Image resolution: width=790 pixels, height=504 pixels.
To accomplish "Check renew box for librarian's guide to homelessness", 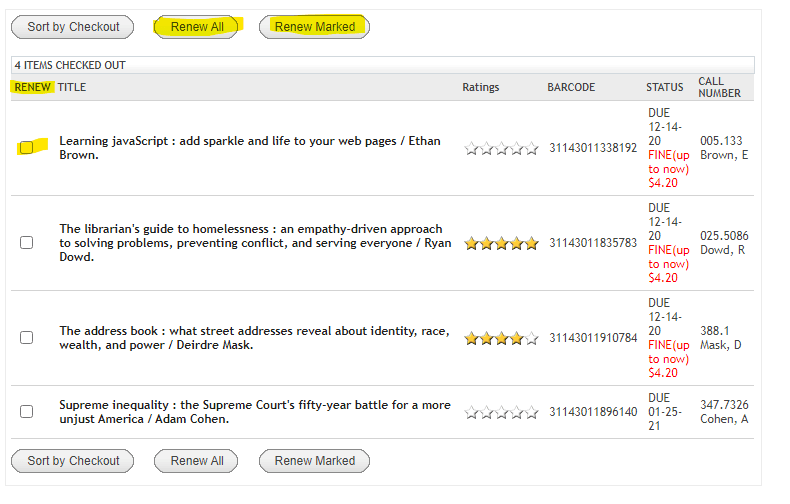I will (x=26, y=243).
